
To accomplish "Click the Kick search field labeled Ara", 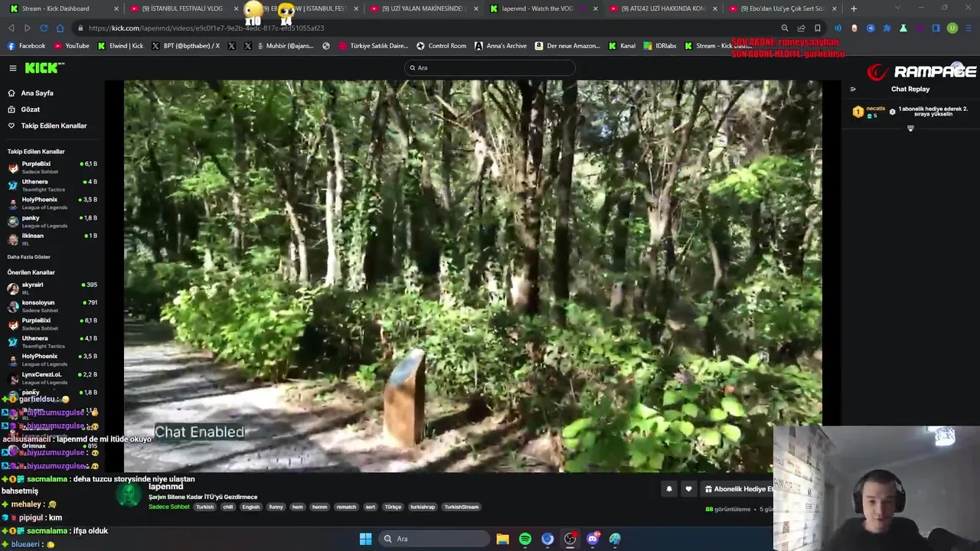I will tap(490, 68).
